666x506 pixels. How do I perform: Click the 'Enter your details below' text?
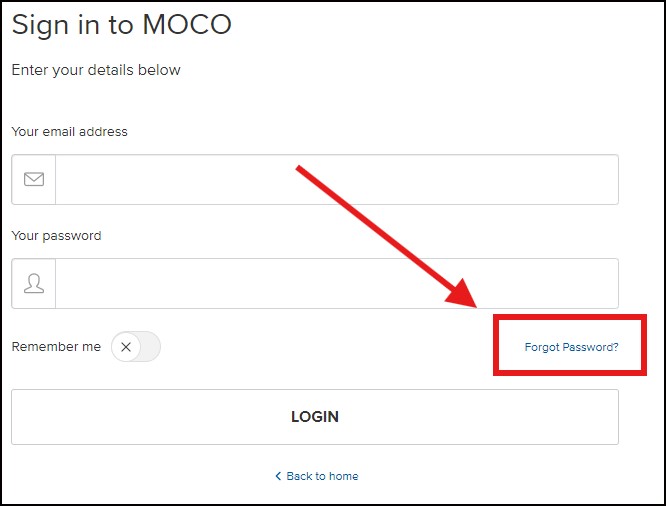[x=96, y=70]
